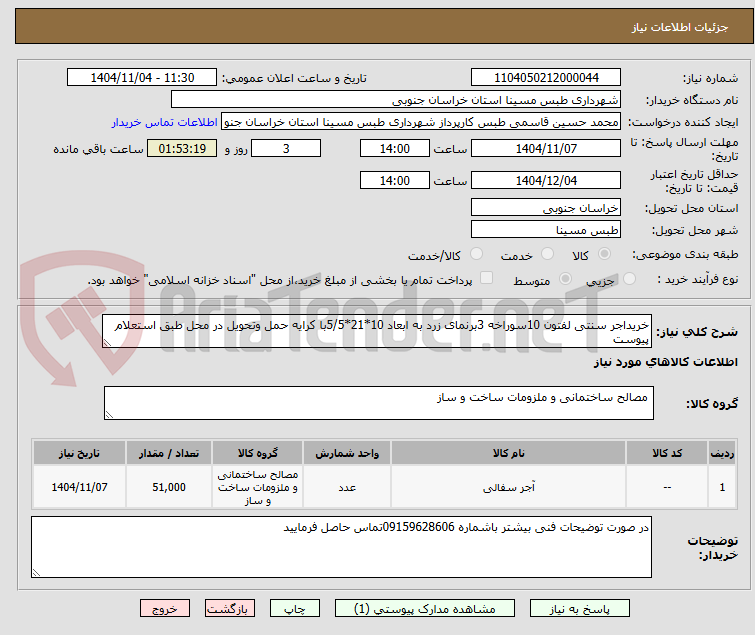Click the ساعت باقی مانده label
The image size is (755, 635).
pos(98,149)
